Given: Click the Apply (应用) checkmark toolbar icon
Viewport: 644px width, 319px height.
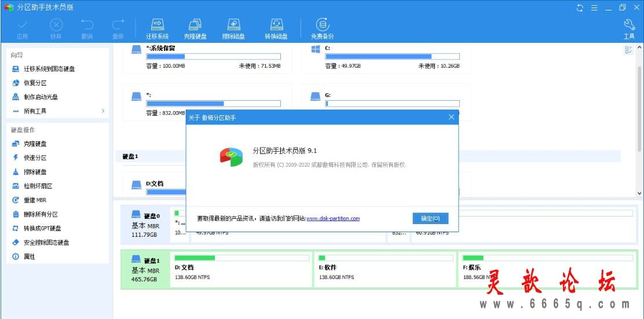Looking at the screenshot, I should [x=23, y=25].
